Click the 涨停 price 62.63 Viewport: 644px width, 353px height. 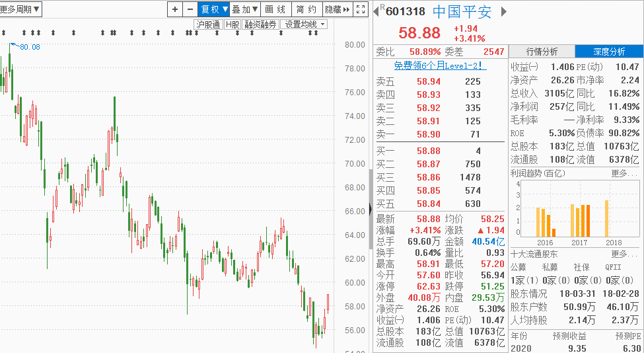pyautogui.click(x=429, y=286)
